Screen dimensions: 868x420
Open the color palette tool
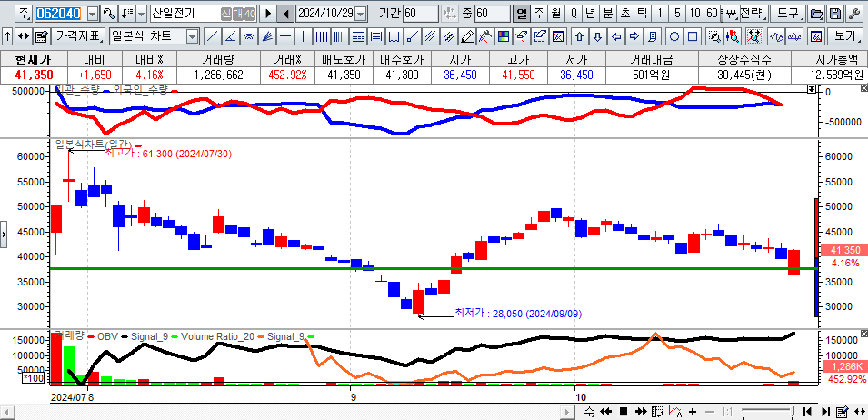pos(504,37)
